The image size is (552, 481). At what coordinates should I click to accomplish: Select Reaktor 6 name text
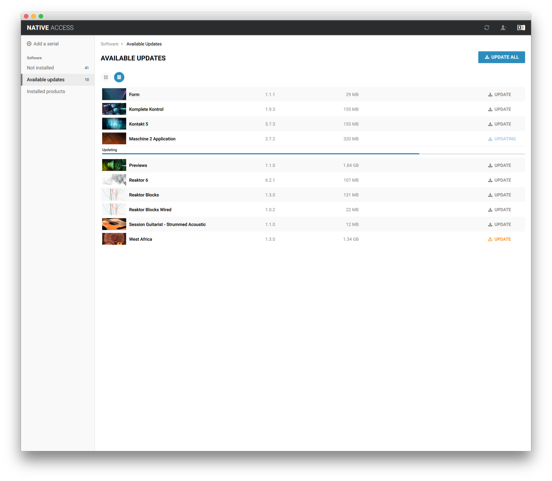click(138, 180)
